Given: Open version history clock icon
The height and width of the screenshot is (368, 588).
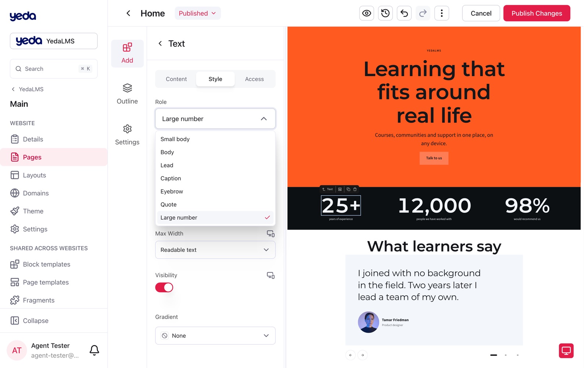Looking at the screenshot, I should (x=385, y=13).
